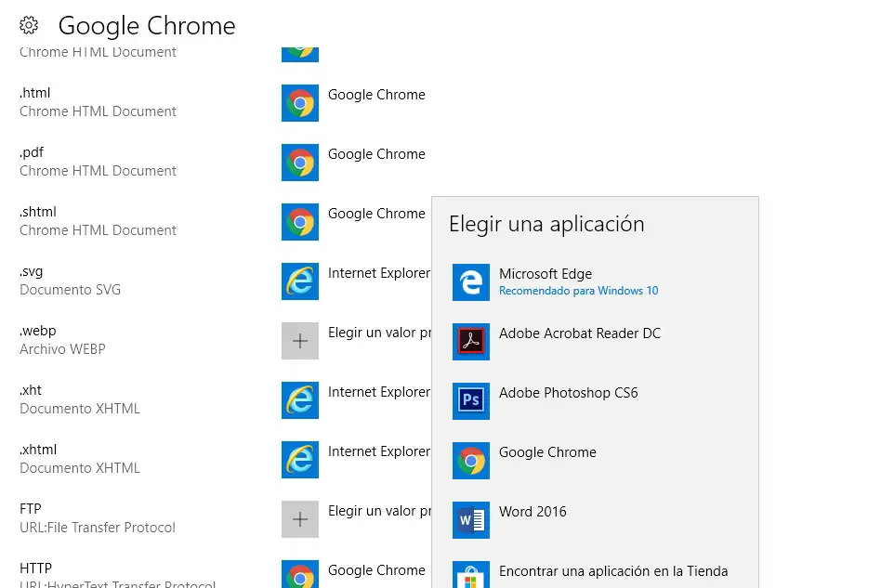Click the plus icon for .webp
This screenshot has width=881, height=588.
(299, 341)
